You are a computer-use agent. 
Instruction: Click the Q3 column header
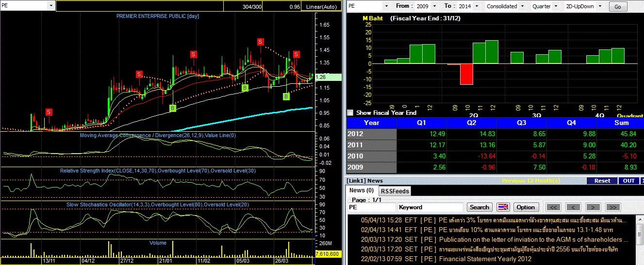click(522, 123)
